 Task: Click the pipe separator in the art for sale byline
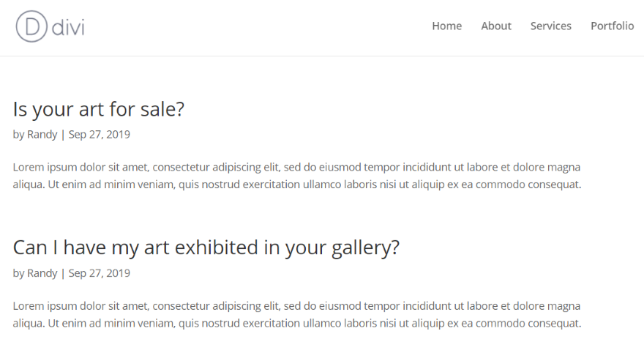click(x=63, y=135)
